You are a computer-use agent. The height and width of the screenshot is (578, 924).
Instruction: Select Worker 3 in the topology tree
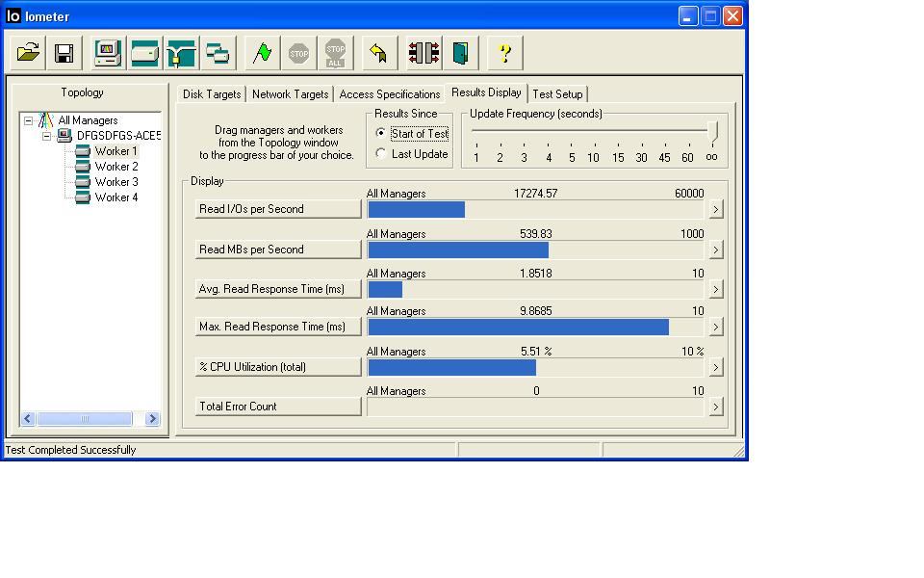pos(116,182)
